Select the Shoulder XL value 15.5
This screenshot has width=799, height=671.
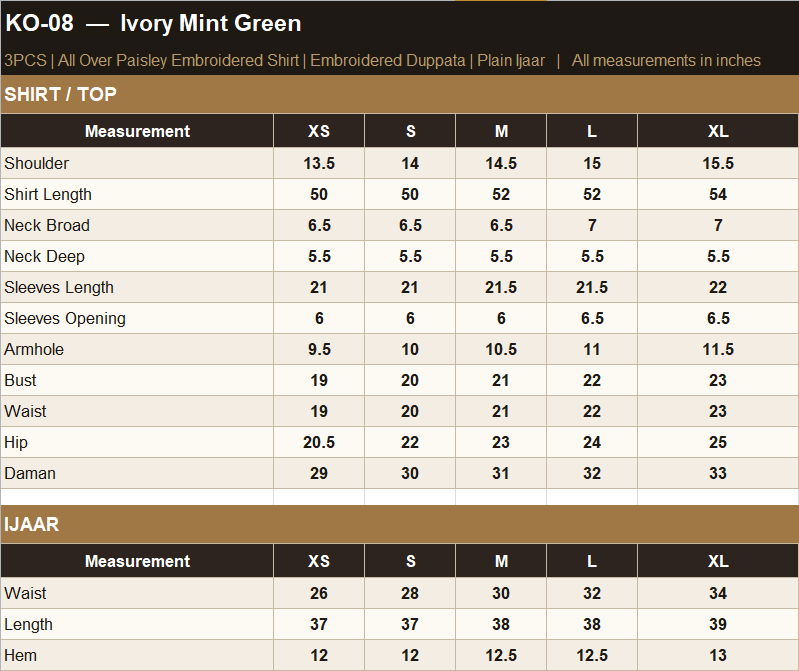tap(718, 163)
